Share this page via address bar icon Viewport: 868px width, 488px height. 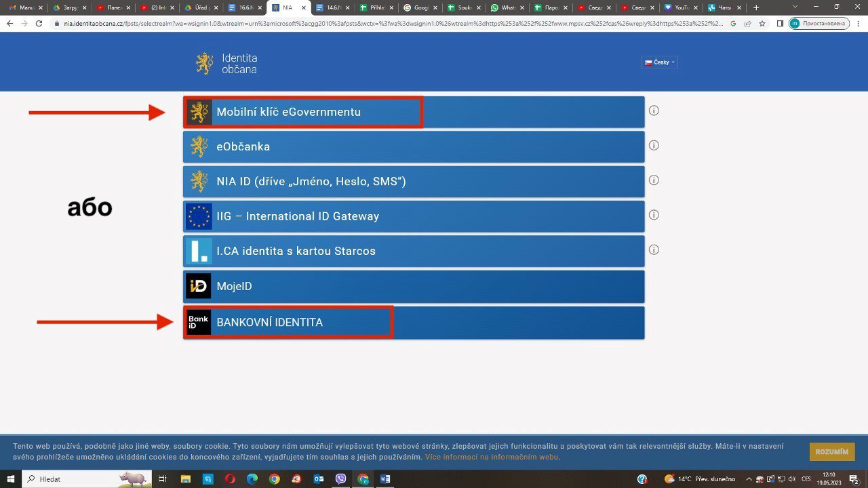pos(747,23)
